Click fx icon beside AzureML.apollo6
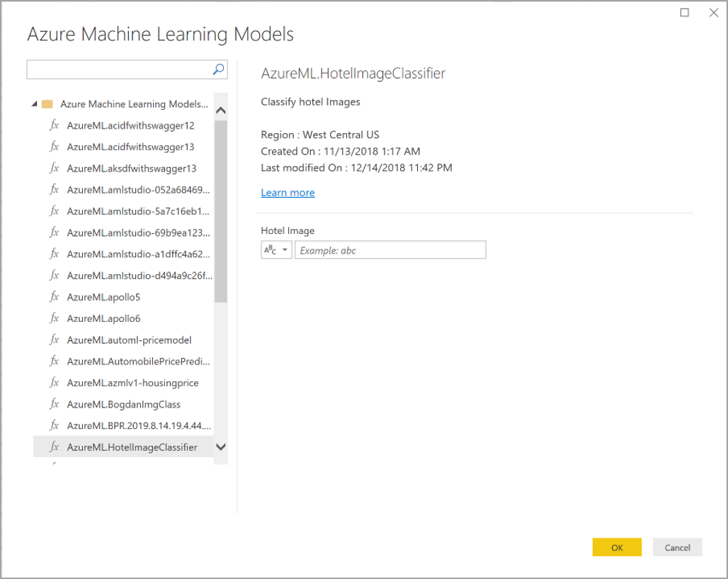This screenshot has width=728, height=579. coord(55,317)
